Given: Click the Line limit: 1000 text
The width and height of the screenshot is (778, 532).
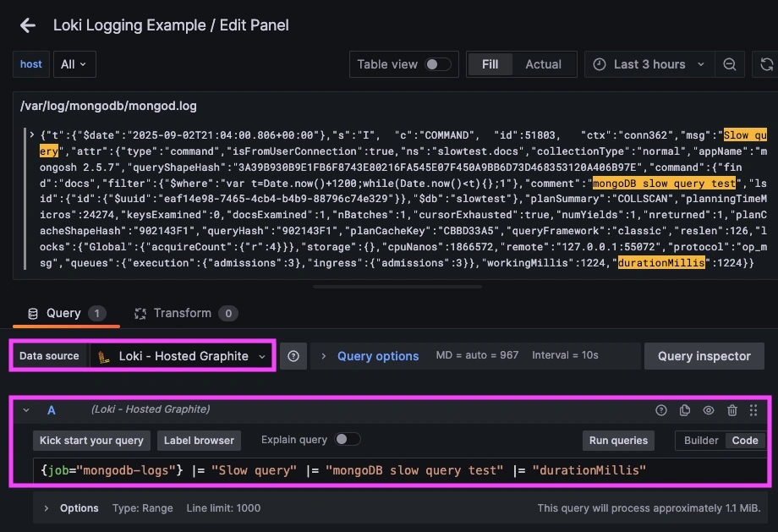Looking at the screenshot, I should coord(223,508).
